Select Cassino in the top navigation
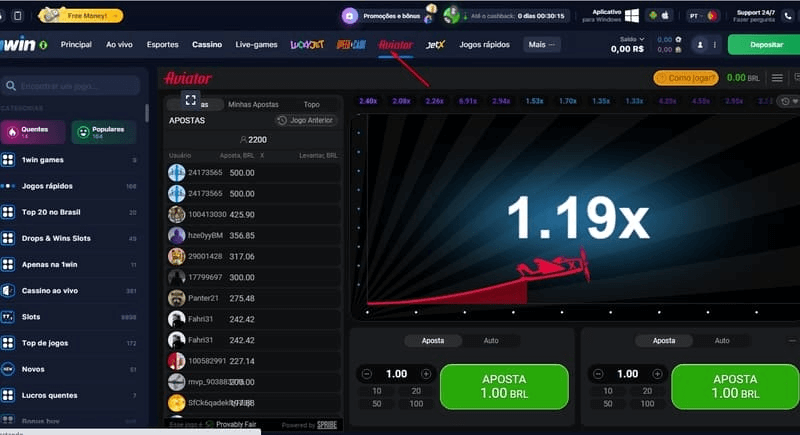 tap(207, 44)
